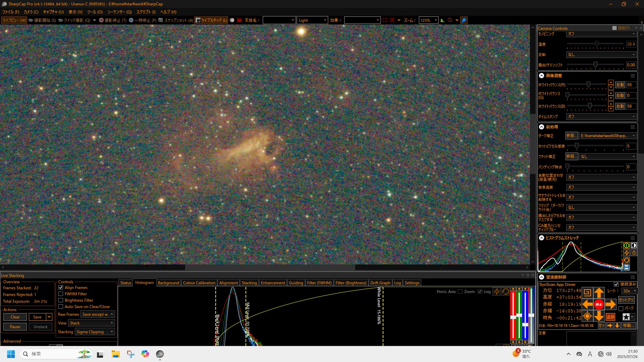Click the Pause stacking button
644x362 pixels.
click(15, 327)
